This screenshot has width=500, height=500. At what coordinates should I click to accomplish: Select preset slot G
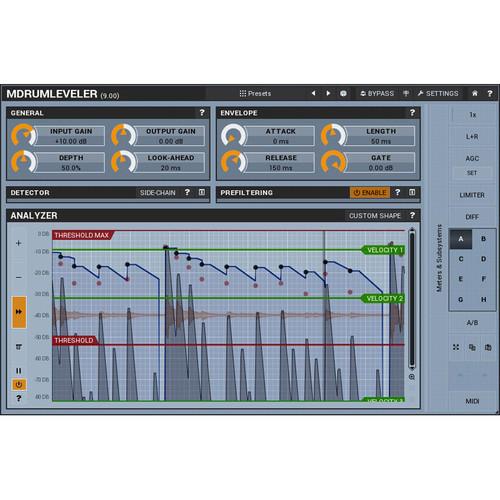coord(461,299)
